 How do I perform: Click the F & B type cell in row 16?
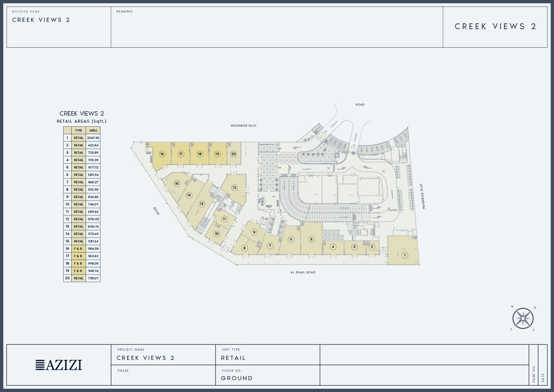pyautogui.click(x=78, y=249)
